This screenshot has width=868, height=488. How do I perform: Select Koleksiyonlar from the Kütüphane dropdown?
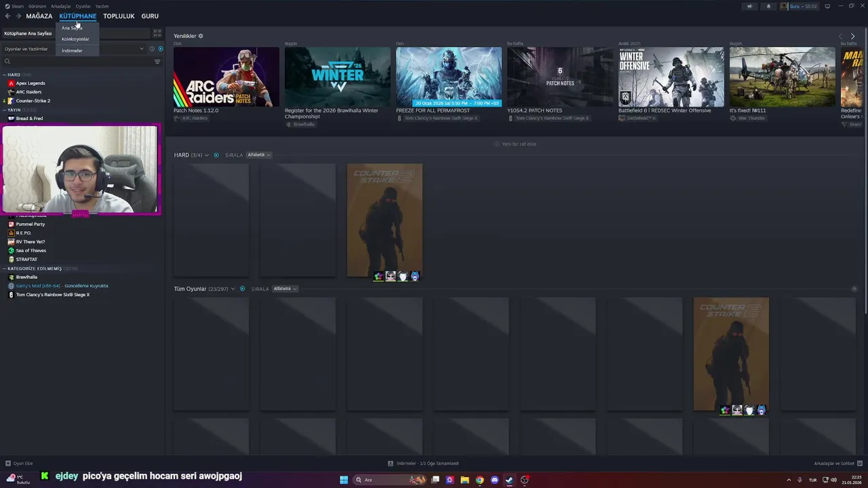tap(75, 39)
